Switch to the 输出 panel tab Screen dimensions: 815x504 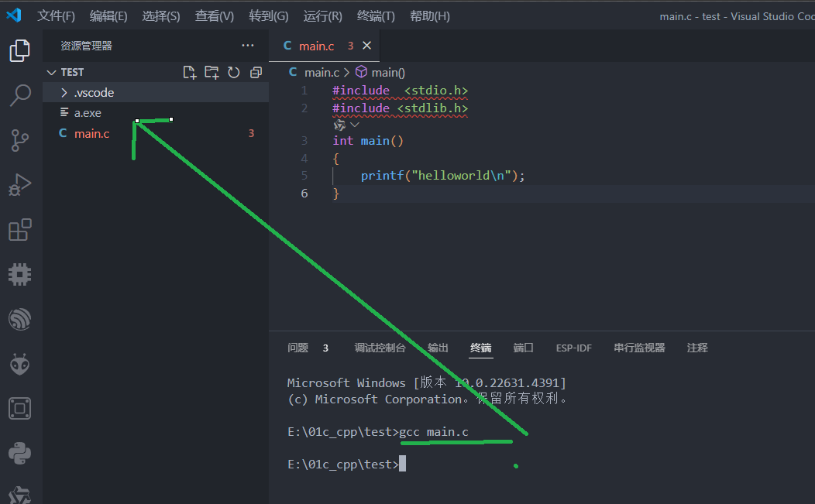tap(438, 348)
